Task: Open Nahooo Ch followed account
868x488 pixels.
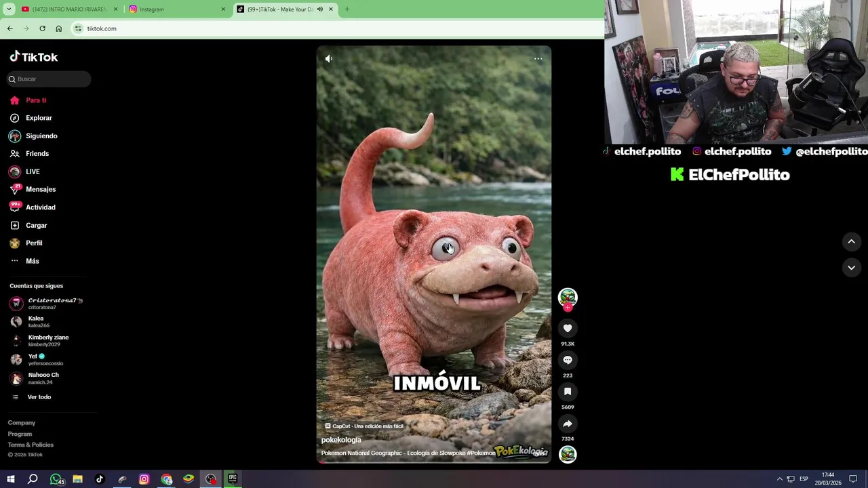Action: [35, 378]
